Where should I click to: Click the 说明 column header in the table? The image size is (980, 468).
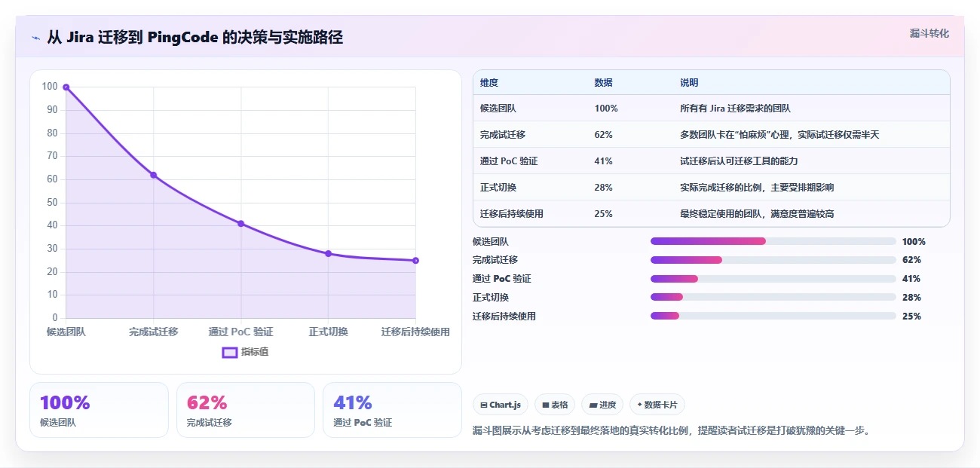coord(689,83)
